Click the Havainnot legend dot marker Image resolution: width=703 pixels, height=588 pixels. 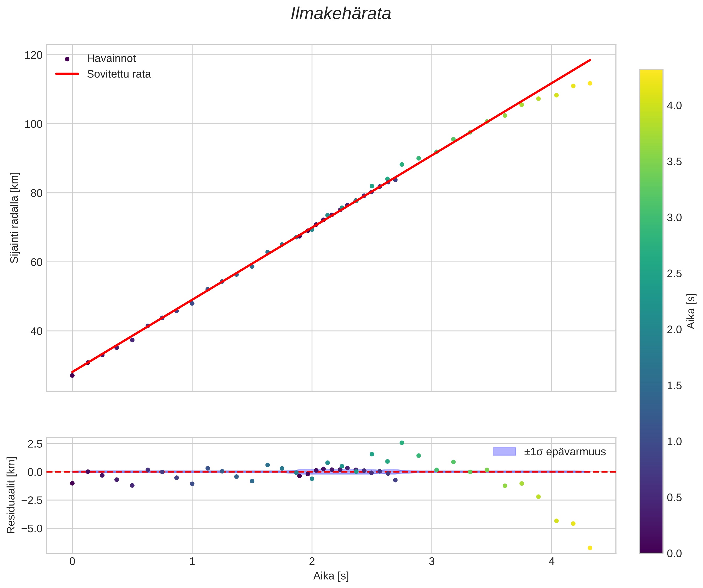click(67, 59)
